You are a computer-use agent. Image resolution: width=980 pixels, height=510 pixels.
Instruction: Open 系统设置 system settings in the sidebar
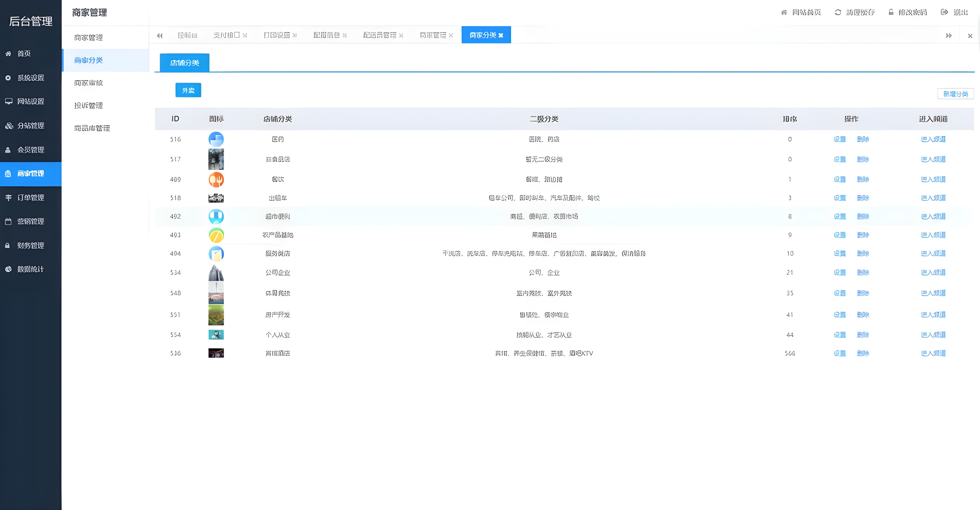30,78
